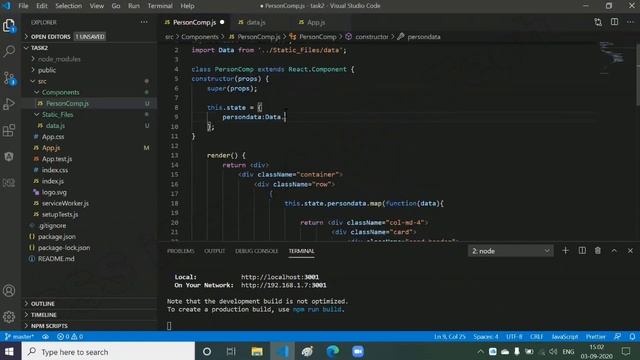Switch to the Output panel tab
Viewport: 640px width, 360px height.
[x=214, y=251]
